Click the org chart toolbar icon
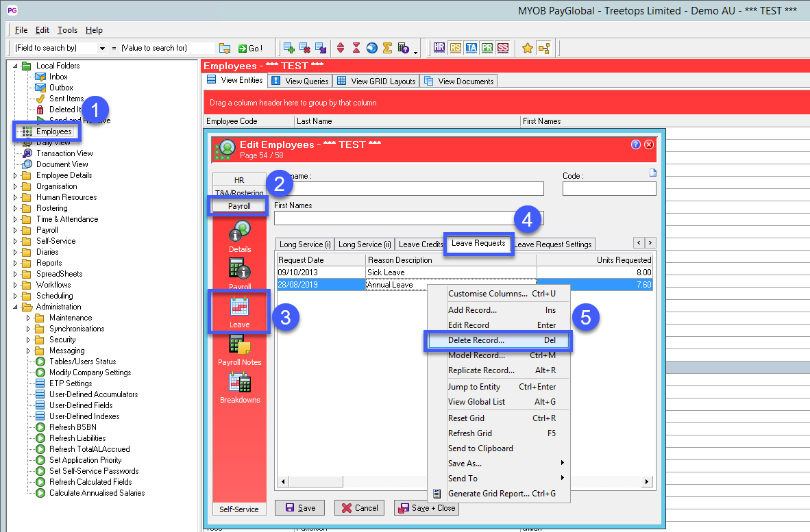 point(544,48)
